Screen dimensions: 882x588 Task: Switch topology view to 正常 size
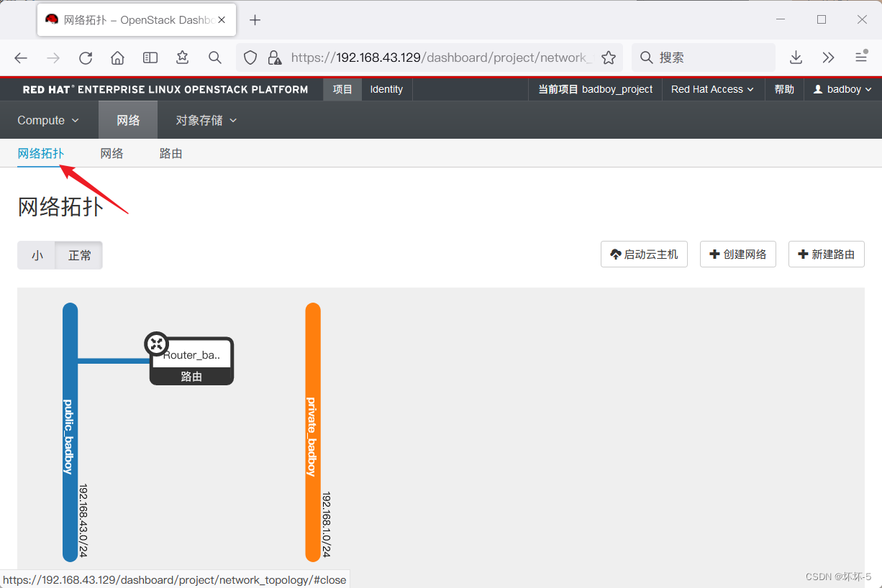[x=79, y=255]
